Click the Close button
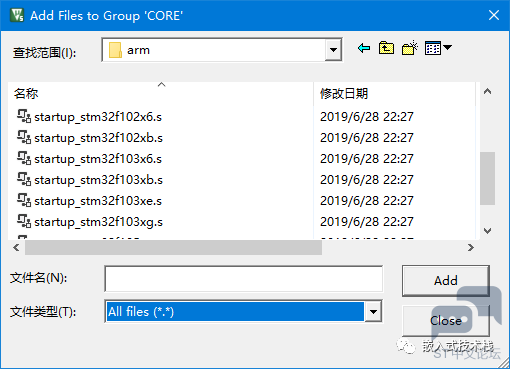The image size is (510, 369). click(446, 321)
